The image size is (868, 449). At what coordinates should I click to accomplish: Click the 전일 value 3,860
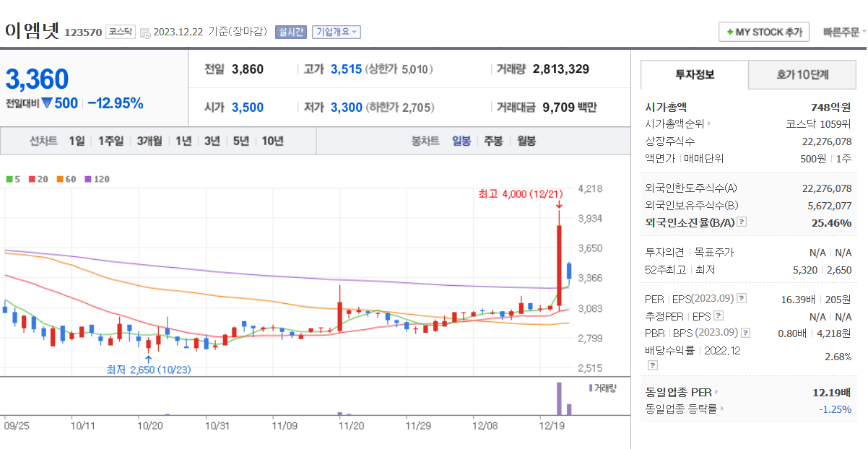pyautogui.click(x=248, y=69)
